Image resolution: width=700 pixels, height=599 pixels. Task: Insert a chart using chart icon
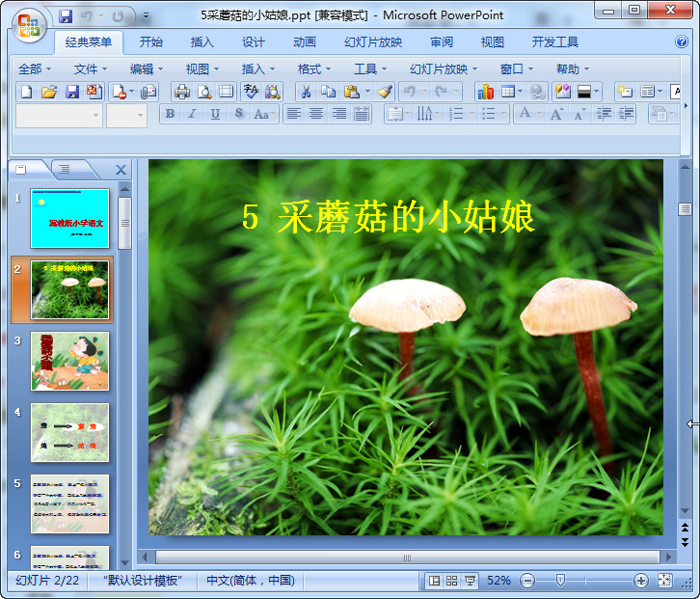485,92
